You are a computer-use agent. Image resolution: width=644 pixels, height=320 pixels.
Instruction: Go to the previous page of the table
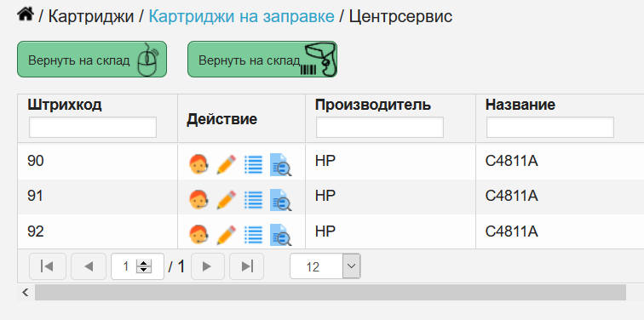89,266
